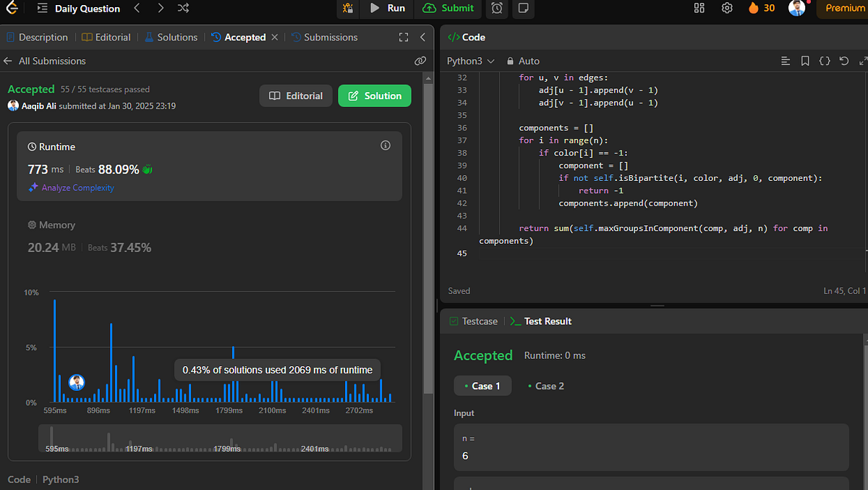Expand the code editor to fullscreen

(x=864, y=61)
